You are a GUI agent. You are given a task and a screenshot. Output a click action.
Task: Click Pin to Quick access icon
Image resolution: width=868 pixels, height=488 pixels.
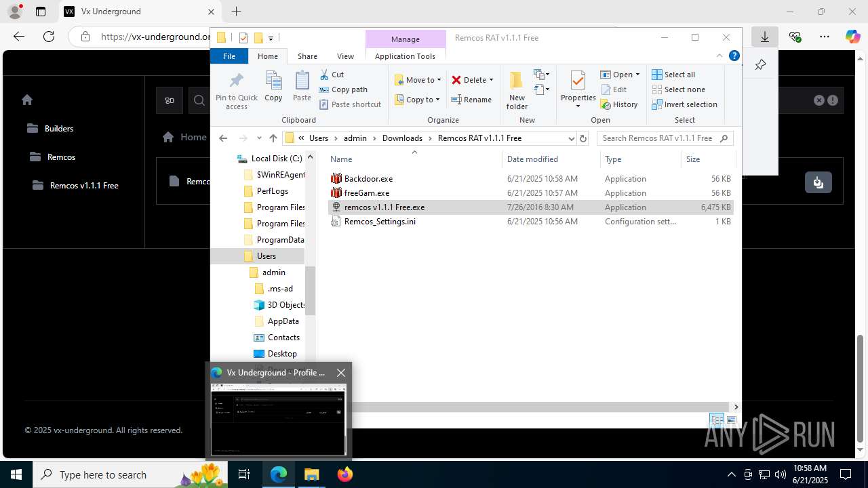(x=236, y=90)
